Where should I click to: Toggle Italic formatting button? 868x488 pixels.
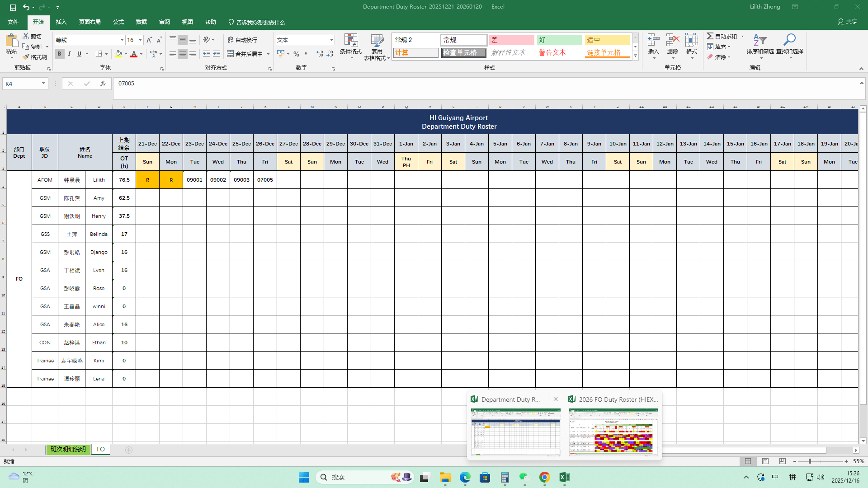point(69,54)
